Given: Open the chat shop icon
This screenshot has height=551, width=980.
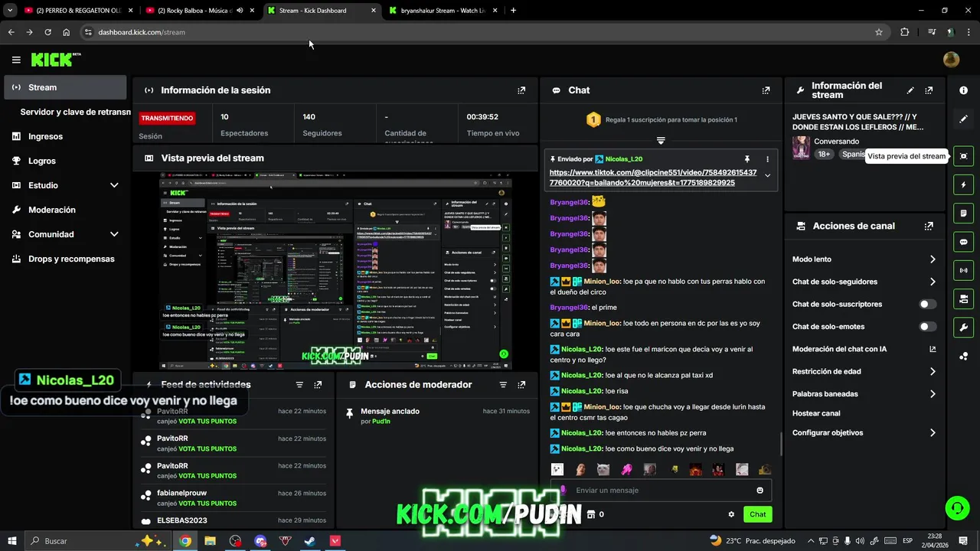Looking at the screenshot, I should point(590,514).
